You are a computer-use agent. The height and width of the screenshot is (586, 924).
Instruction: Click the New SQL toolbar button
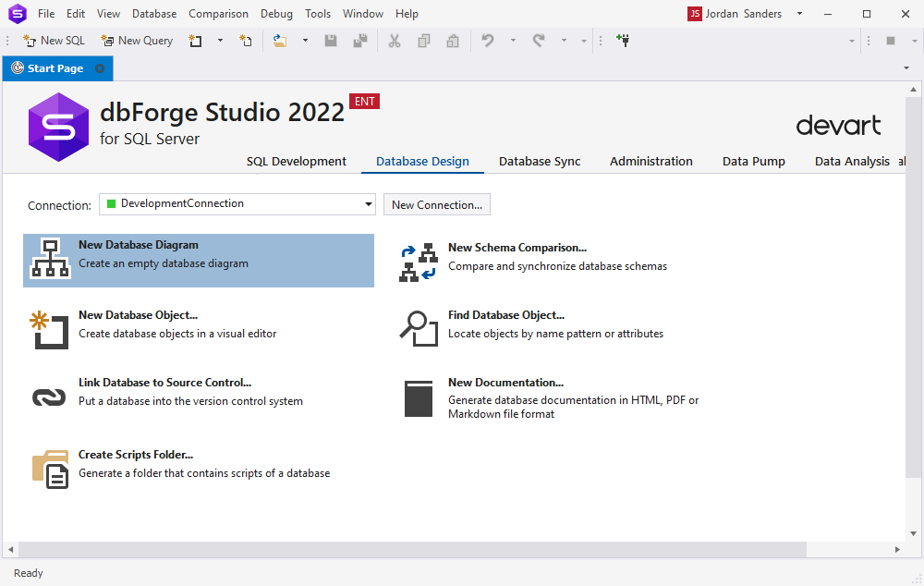click(54, 41)
